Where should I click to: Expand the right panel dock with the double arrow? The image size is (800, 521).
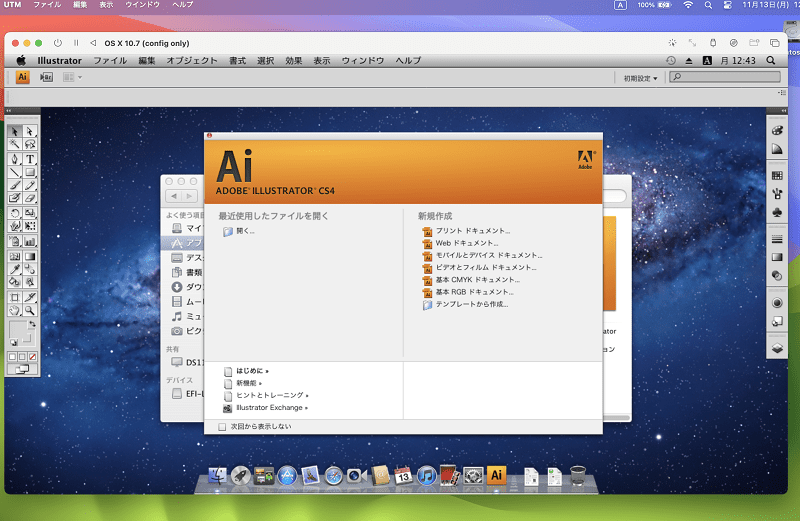pyautogui.click(x=784, y=111)
